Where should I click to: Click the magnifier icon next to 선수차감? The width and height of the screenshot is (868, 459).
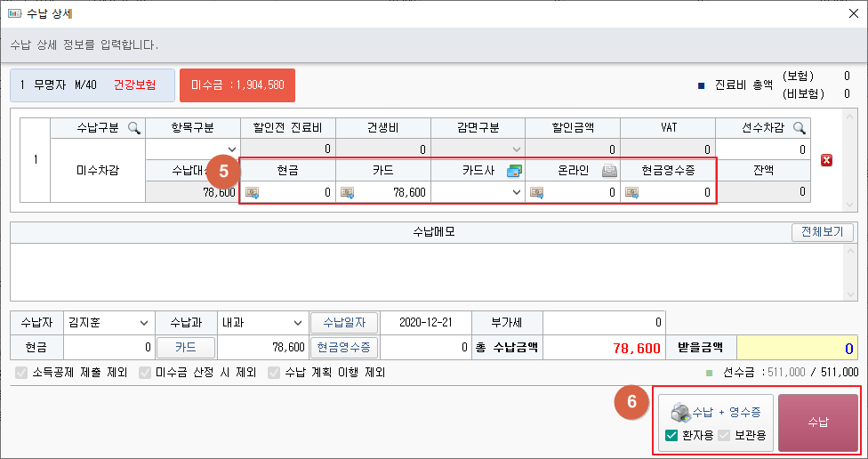click(x=799, y=128)
